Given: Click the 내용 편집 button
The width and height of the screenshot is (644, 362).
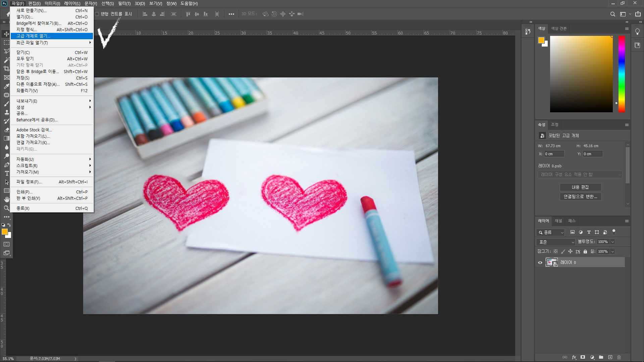Looking at the screenshot, I should (580, 187).
